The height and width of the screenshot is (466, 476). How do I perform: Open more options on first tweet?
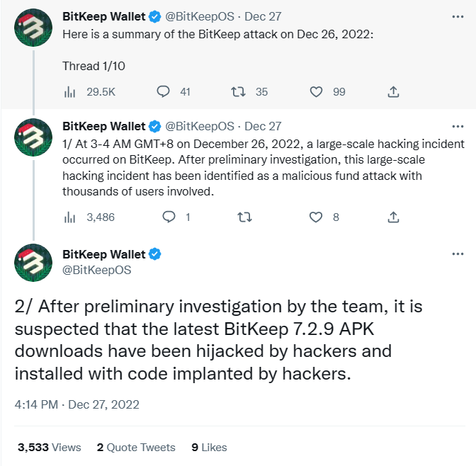458,17
